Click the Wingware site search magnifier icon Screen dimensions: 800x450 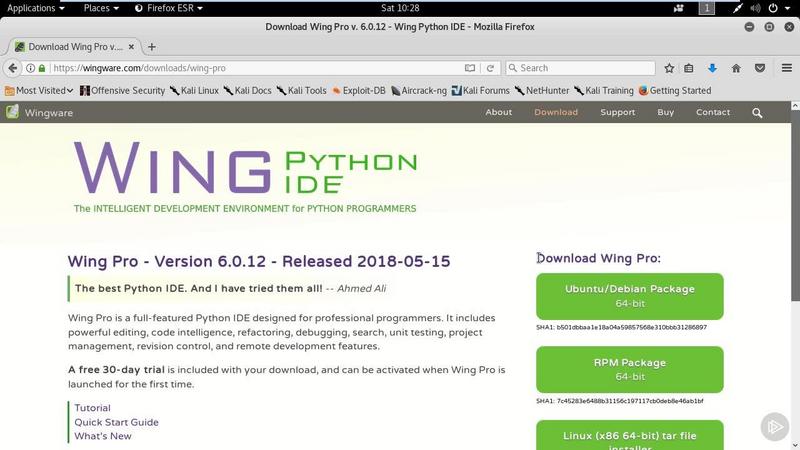point(757,113)
